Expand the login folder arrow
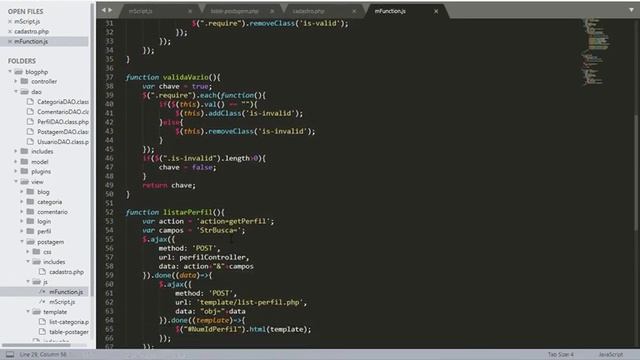 click(x=22, y=222)
